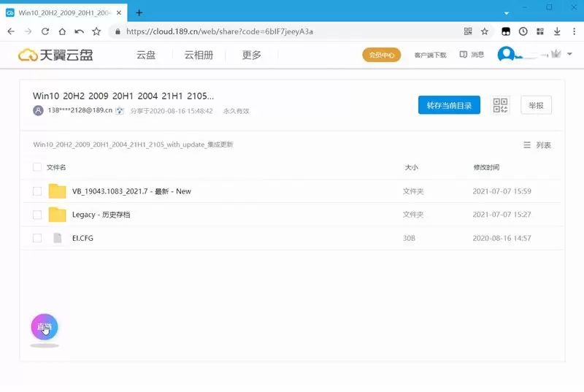This screenshot has height=392, width=584.
Task: Reload the current page
Action: 45,31
